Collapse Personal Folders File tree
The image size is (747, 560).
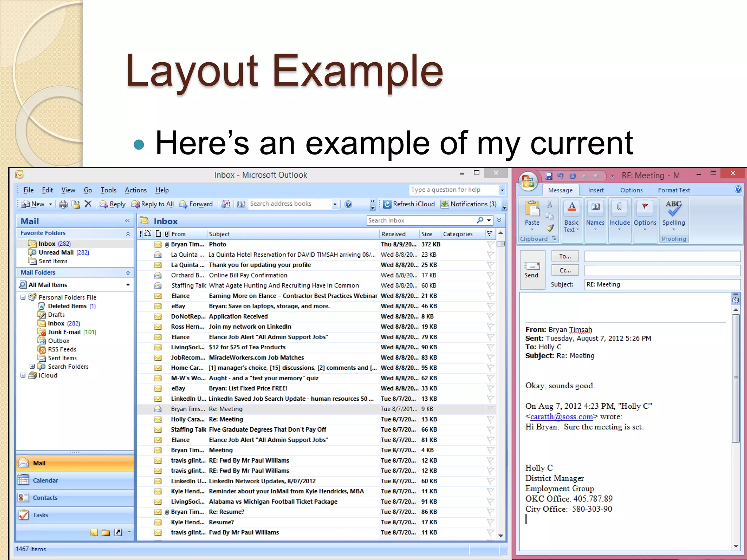(x=23, y=297)
